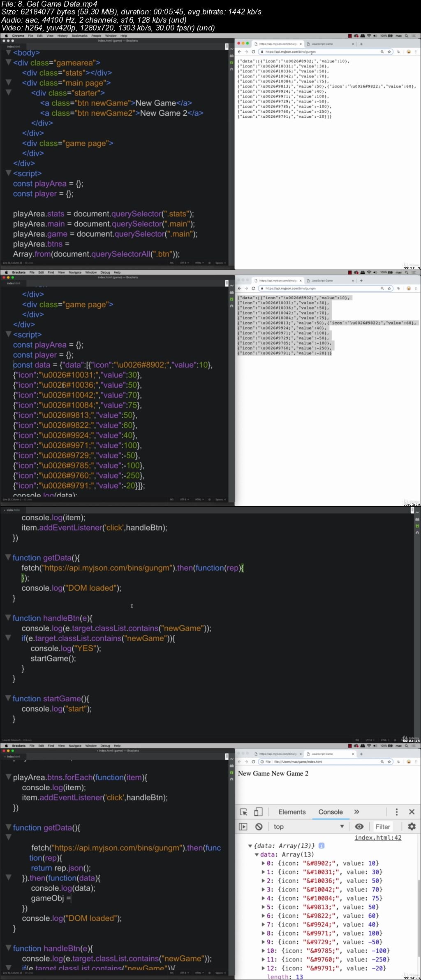Toggle the DevTools device toolbar icon
This screenshot has width=421, height=980.
(x=258, y=812)
